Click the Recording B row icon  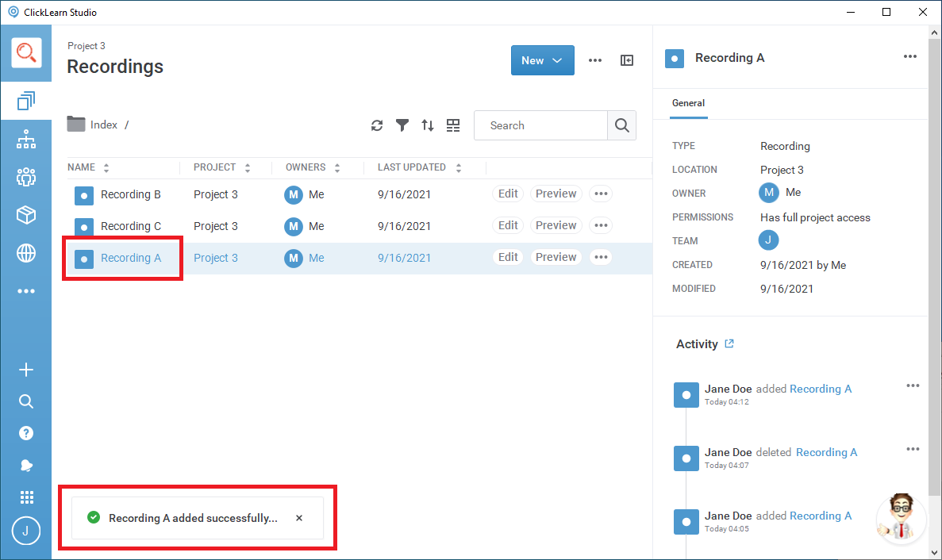(x=84, y=196)
